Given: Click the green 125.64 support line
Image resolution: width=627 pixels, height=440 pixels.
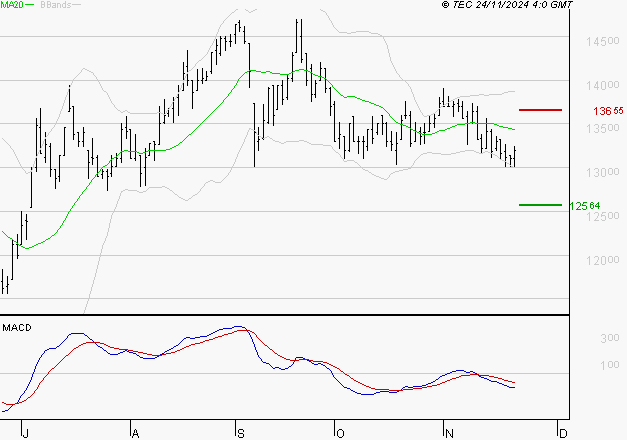Looking at the screenshot, I should [540, 205].
